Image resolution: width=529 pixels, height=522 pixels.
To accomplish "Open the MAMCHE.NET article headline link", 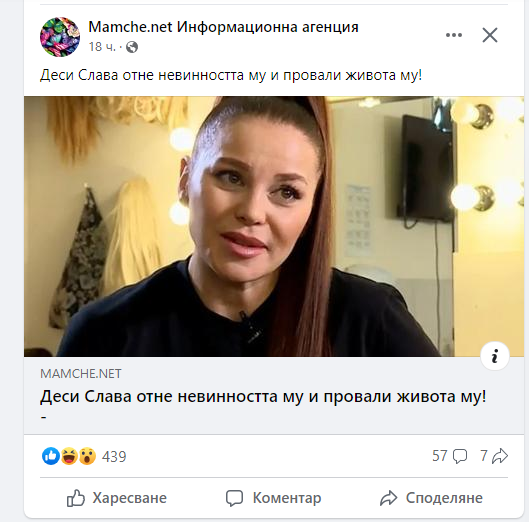I will click(263, 396).
